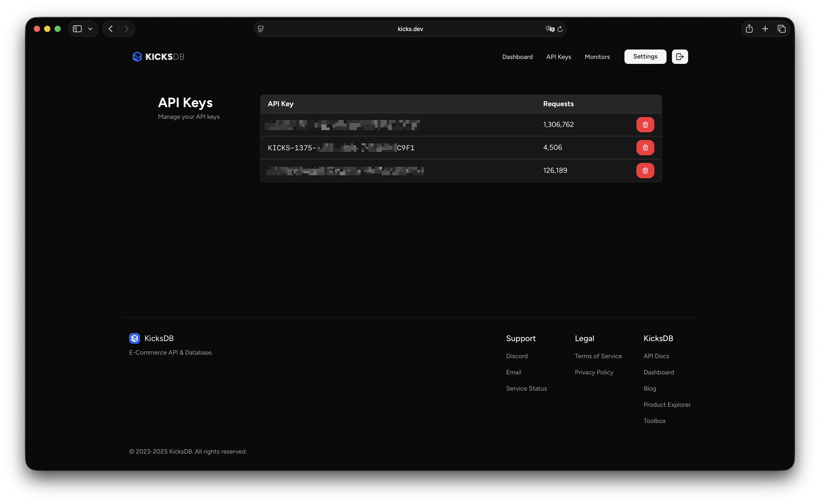Open the tab overview
Screen dimensions: 820x504
coord(782,29)
